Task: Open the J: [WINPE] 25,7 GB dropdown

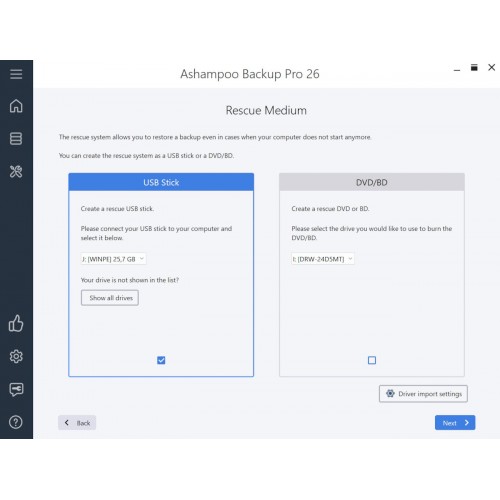Action: pyautogui.click(x=113, y=259)
